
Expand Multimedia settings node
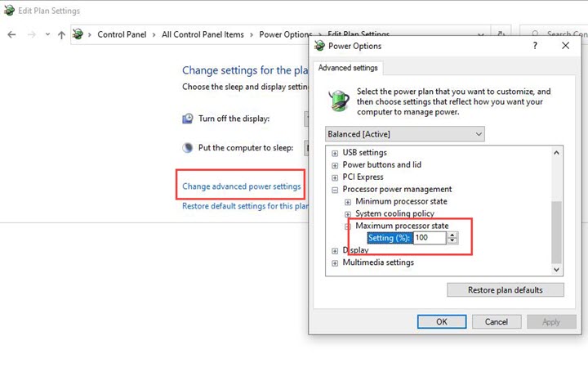coord(335,263)
